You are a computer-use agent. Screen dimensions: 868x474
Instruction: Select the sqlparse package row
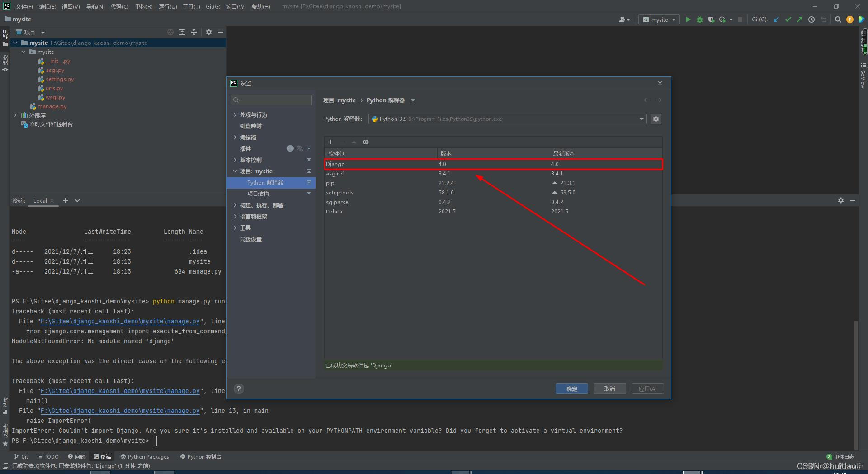click(x=493, y=202)
